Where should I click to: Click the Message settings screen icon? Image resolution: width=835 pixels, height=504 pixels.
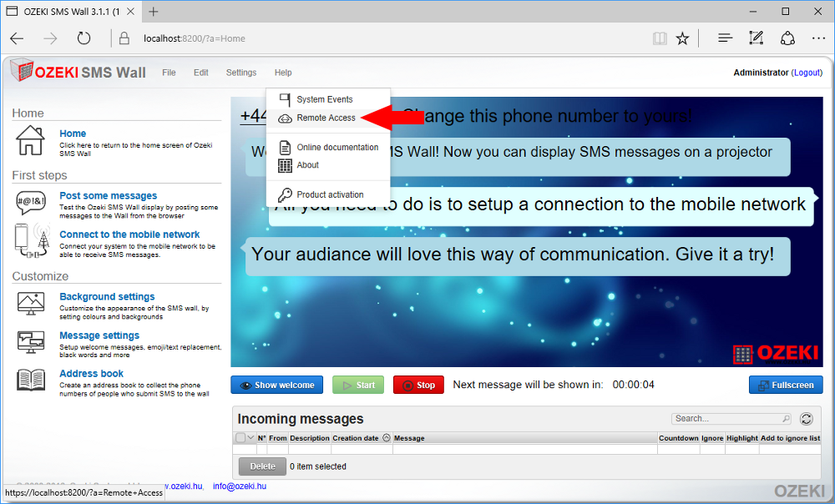tap(31, 342)
